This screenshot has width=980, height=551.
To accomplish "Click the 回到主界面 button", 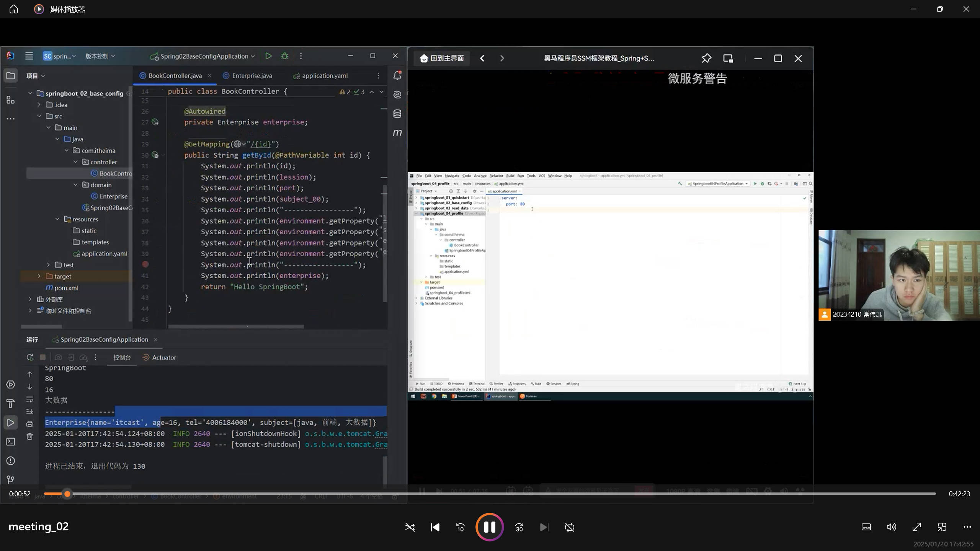I will coord(442,58).
